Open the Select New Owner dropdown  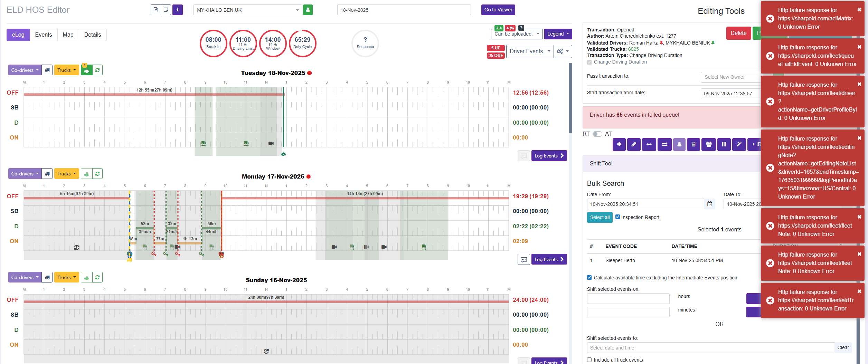point(730,77)
